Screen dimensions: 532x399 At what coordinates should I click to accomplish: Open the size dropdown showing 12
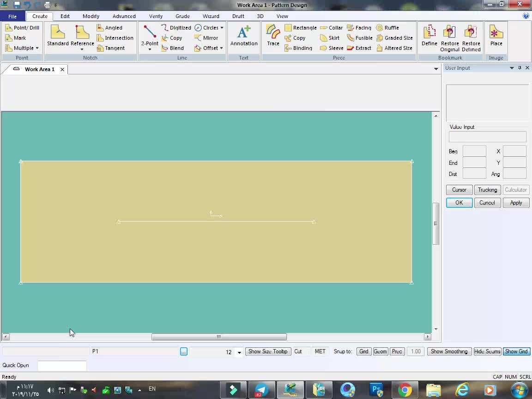coord(239,352)
